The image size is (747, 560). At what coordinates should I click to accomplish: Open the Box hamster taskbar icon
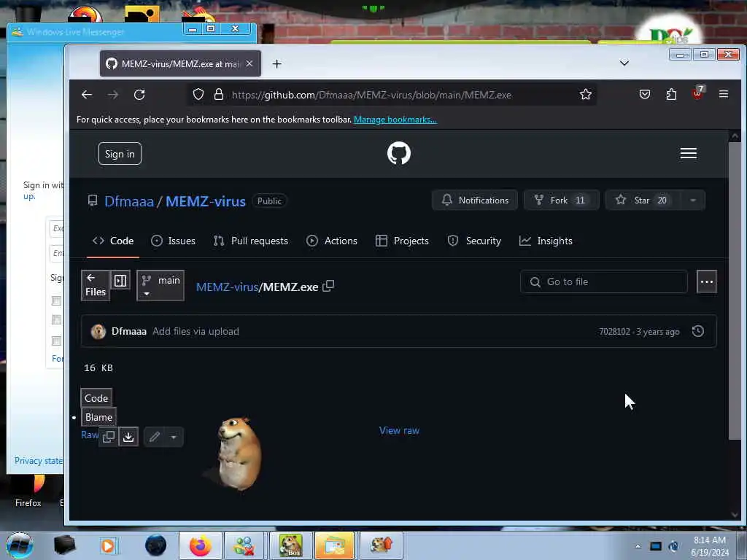pos(290,545)
